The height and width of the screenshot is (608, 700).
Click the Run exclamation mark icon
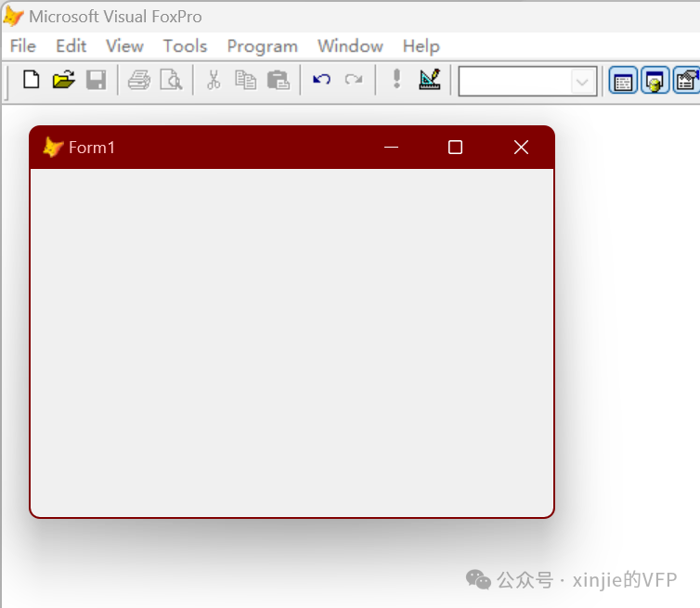[x=396, y=79]
